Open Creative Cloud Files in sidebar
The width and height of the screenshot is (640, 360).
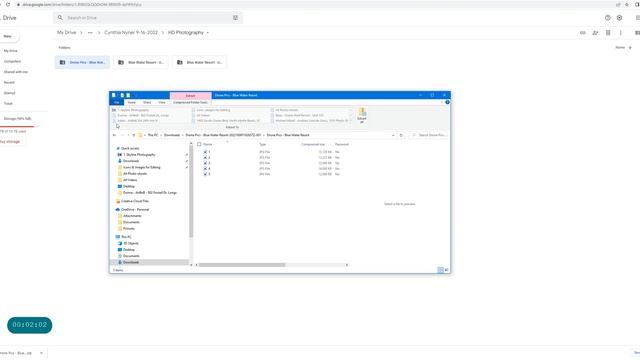click(135, 201)
